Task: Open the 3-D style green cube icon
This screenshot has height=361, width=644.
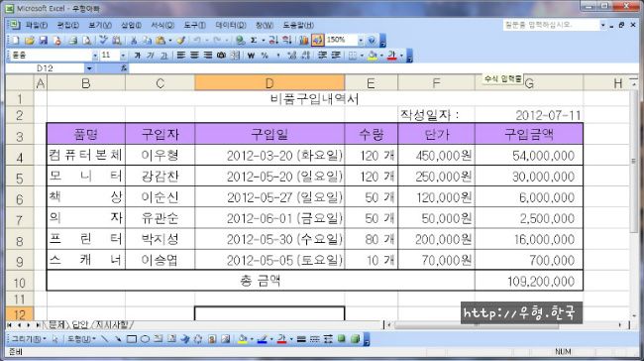Action: (x=355, y=339)
